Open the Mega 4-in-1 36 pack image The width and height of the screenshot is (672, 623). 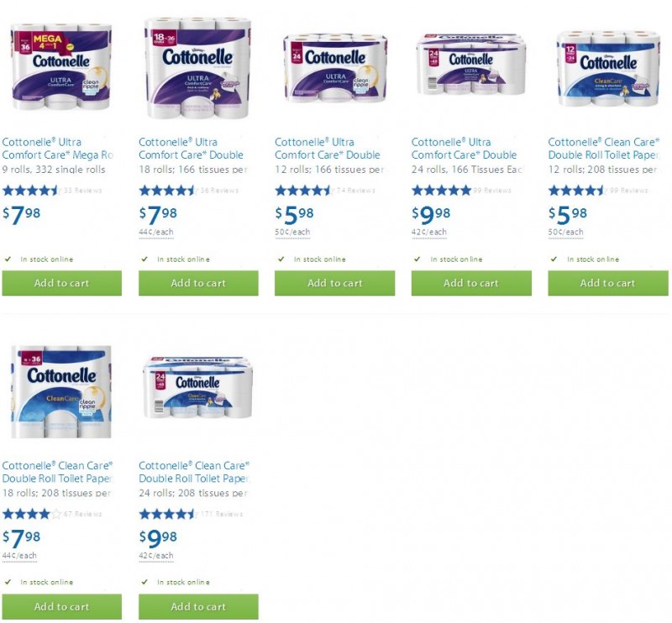[x=61, y=67]
